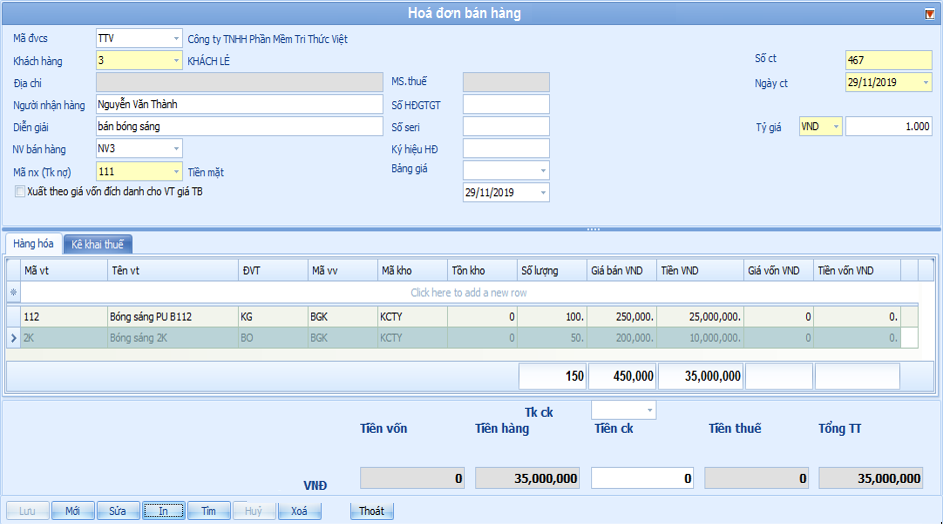Open the Tk ck dropdown
The width and height of the screenshot is (943, 524).
coord(650,410)
